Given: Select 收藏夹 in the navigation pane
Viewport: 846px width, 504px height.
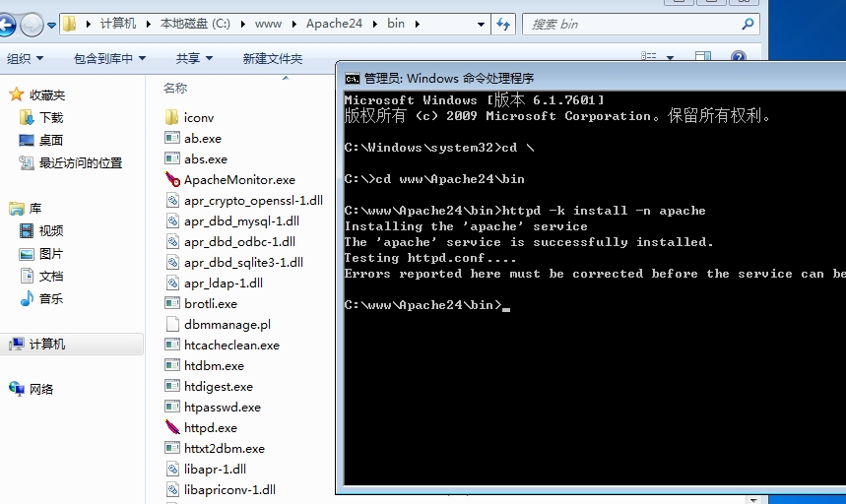Looking at the screenshot, I should click(x=47, y=95).
